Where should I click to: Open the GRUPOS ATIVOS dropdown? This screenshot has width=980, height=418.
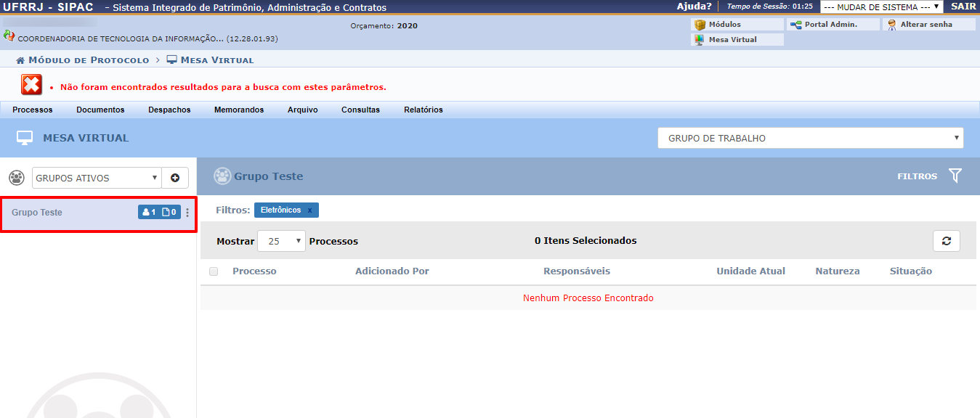click(96, 178)
